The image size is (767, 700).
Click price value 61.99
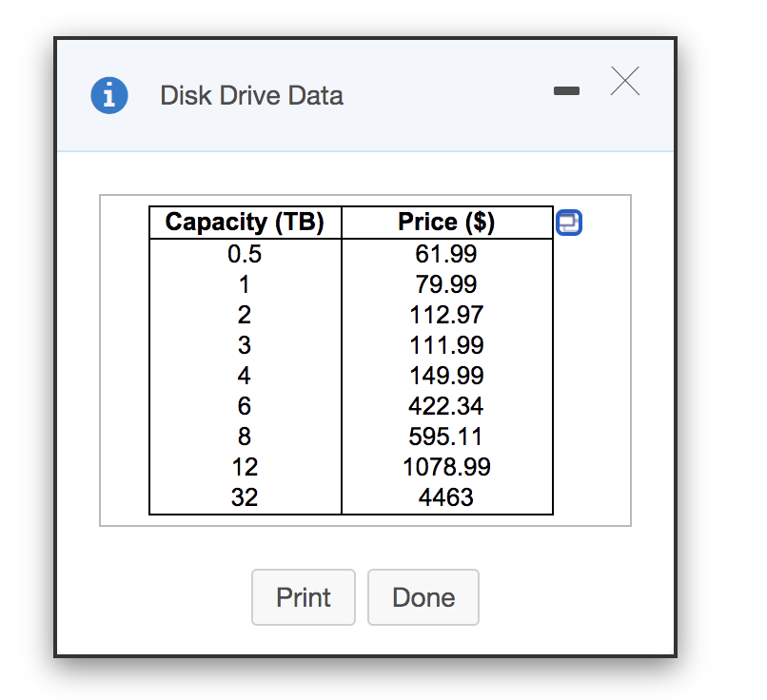tap(446, 254)
